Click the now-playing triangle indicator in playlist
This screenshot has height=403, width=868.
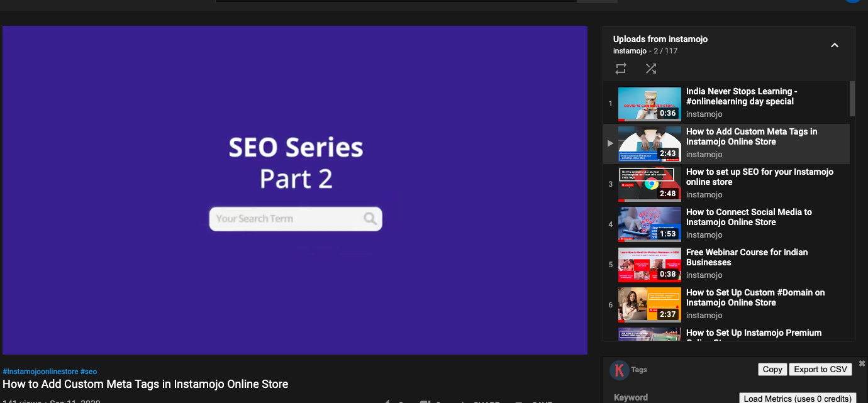(x=610, y=144)
